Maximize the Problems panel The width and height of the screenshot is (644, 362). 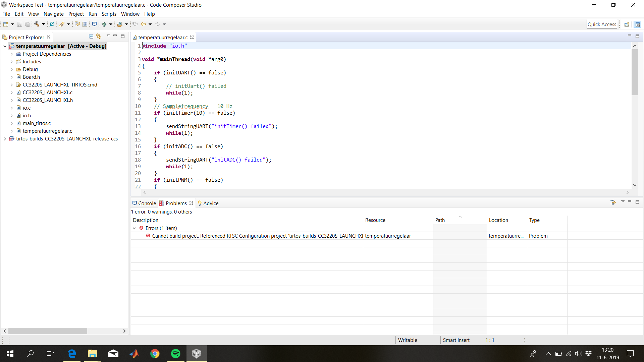click(x=637, y=202)
